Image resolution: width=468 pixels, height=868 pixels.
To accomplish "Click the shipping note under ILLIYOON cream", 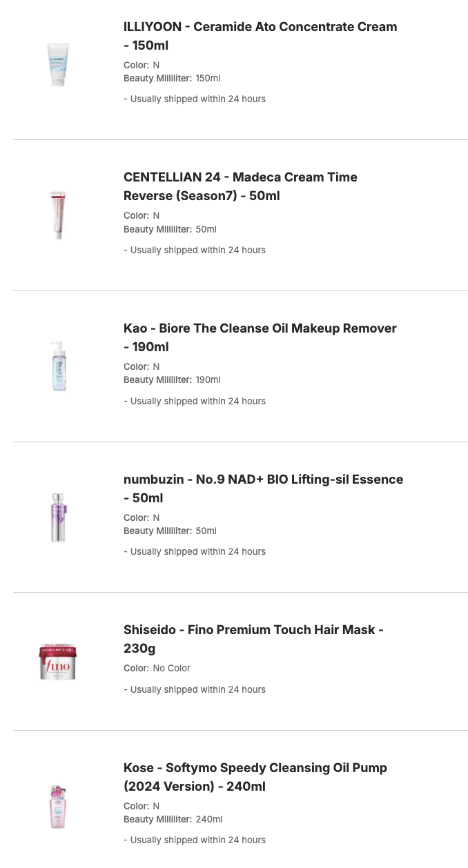I will [x=195, y=99].
